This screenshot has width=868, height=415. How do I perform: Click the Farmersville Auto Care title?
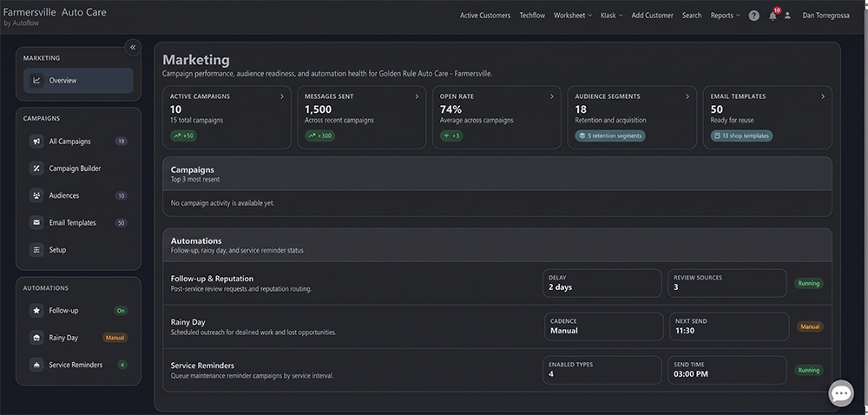coord(55,12)
